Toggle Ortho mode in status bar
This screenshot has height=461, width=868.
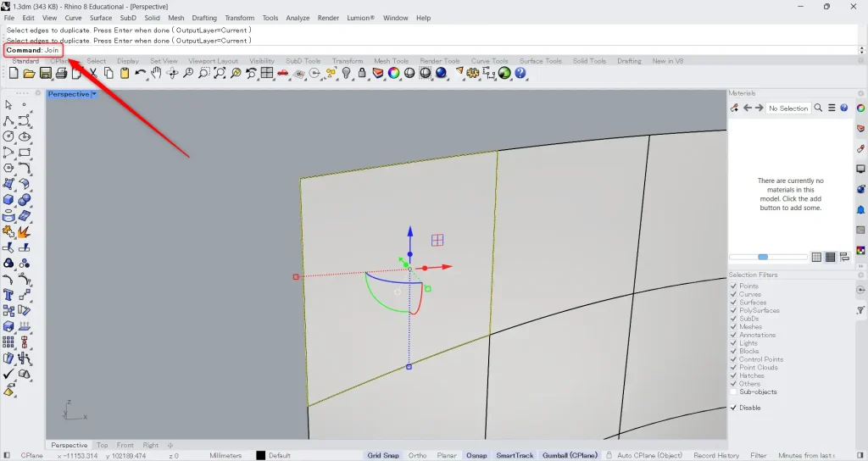417,455
